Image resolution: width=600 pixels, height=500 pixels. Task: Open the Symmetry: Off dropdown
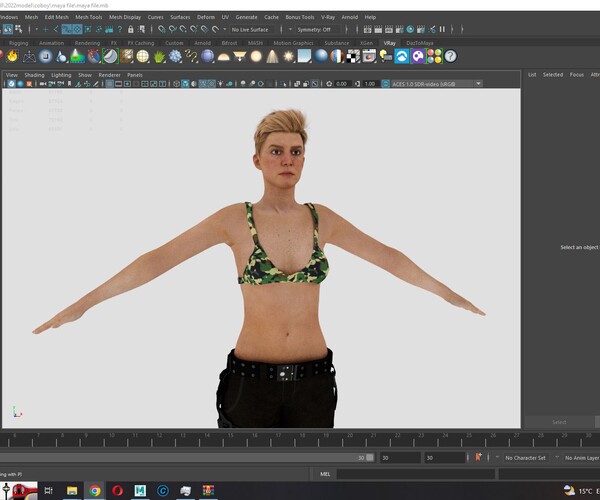coord(318,29)
